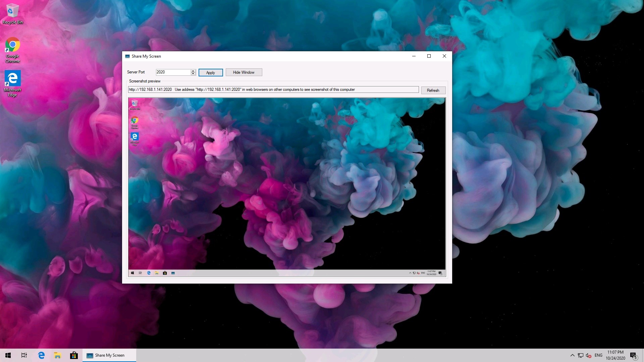Show hidden system tray icons

pyautogui.click(x=572, y=355)
